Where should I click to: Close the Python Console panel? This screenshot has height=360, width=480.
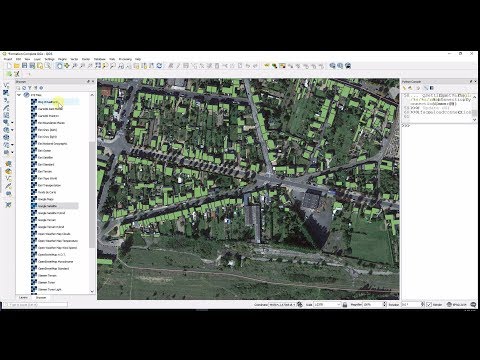click(475, 82)
